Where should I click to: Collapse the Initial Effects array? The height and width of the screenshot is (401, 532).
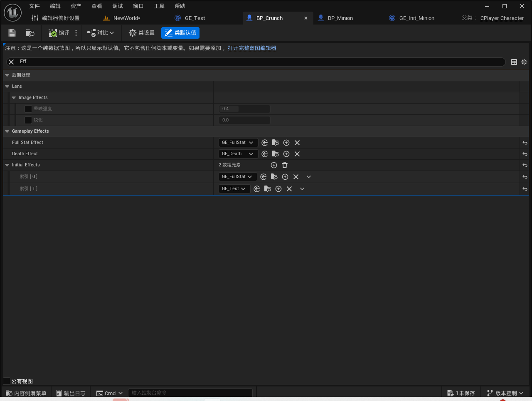[7, 165]
